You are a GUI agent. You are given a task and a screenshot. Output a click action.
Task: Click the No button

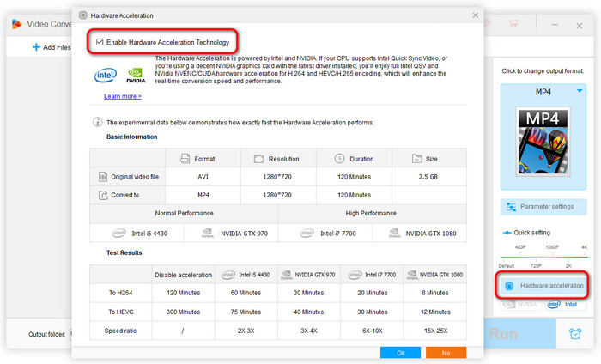(x=446, y=353)
